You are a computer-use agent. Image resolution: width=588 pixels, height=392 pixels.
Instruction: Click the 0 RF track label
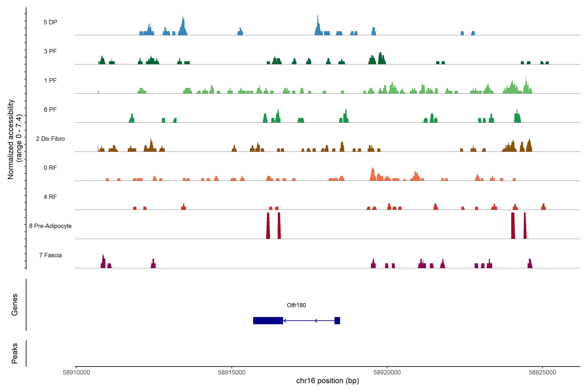click(x=50, y=168)
